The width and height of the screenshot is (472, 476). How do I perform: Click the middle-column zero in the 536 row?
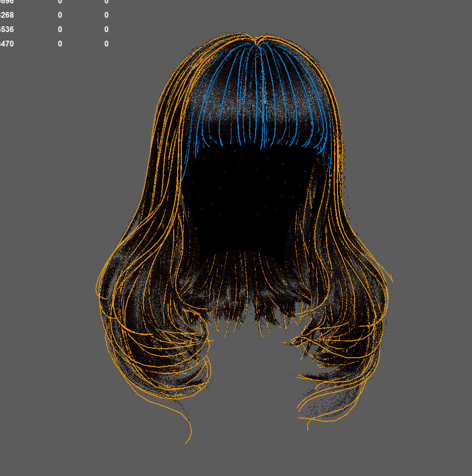pyautogui.click(x=60, y=29)
